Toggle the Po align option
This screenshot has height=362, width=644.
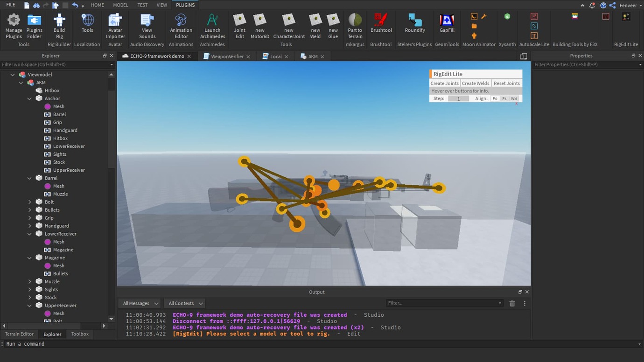tap(495, 99)
